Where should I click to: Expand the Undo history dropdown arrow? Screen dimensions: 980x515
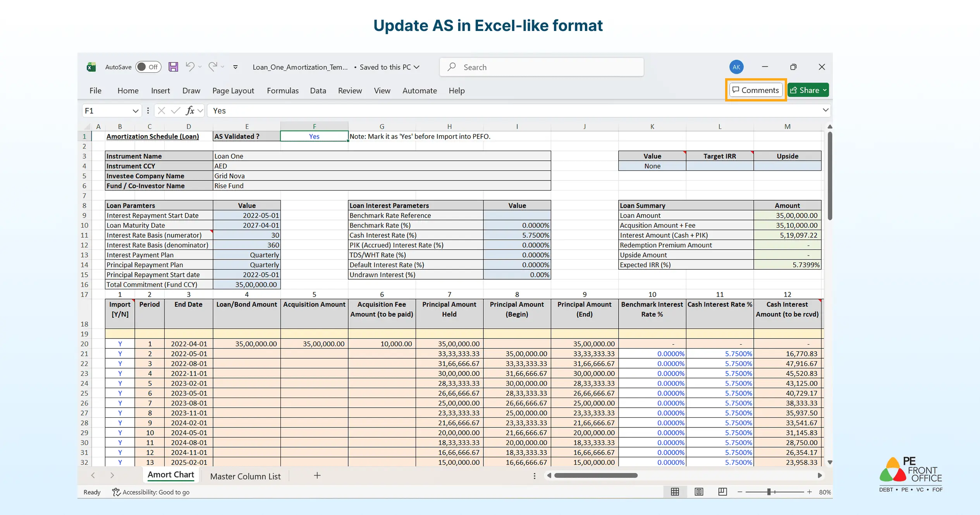click(200, 67)
